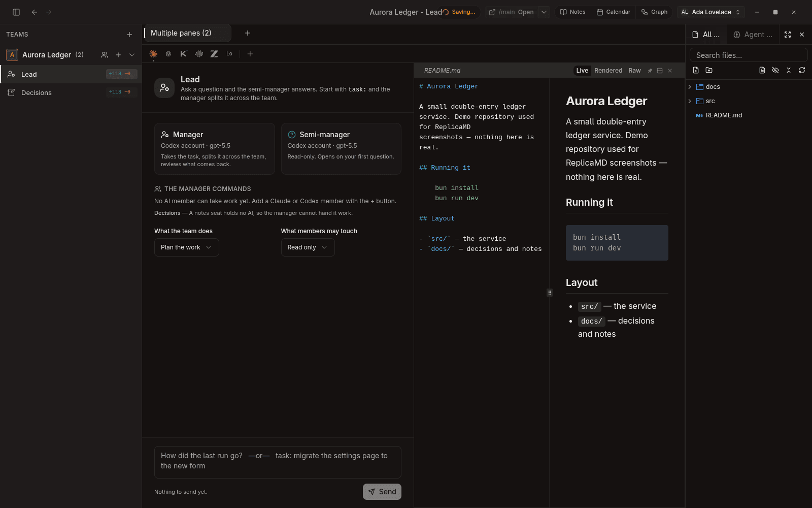Viewport: 812px width, 508px height.
Task: Open Aurora Ledger team members icon
Action: pyautogui.click(x=105, y=55)
